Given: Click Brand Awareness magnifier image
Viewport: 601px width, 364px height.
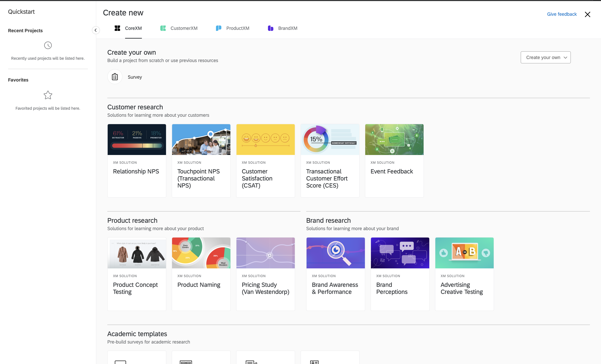Looking at the screenshot, I should click(335, 253).
